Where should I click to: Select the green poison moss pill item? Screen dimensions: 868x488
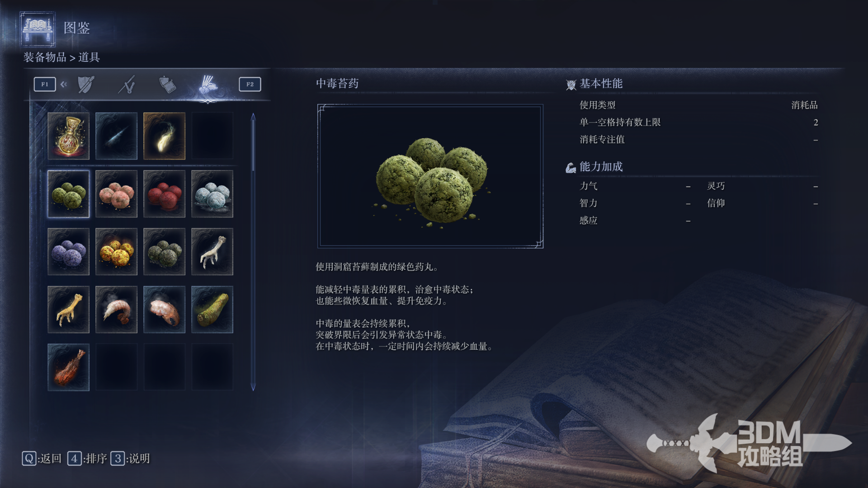(68, 194)
